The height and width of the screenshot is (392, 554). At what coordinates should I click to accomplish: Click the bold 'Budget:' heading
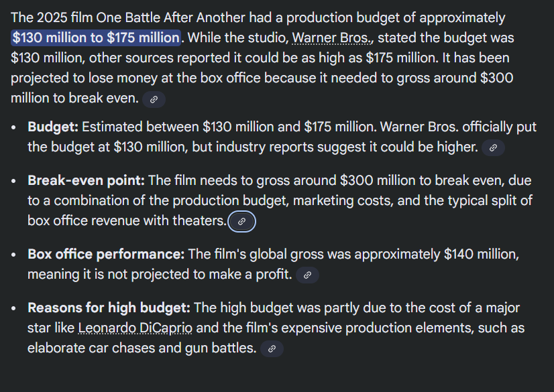coord(53,127)
